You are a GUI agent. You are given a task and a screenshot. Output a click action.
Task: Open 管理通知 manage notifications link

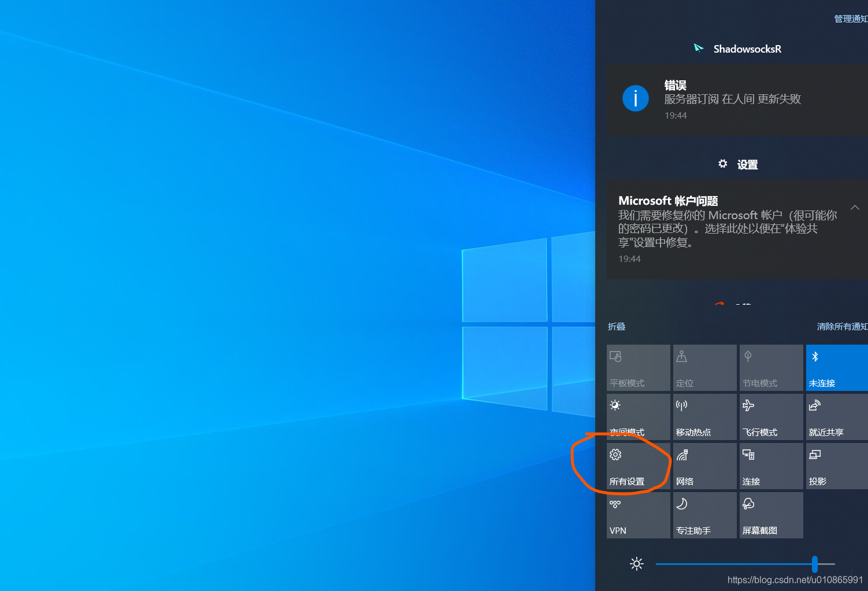point(851,19)
